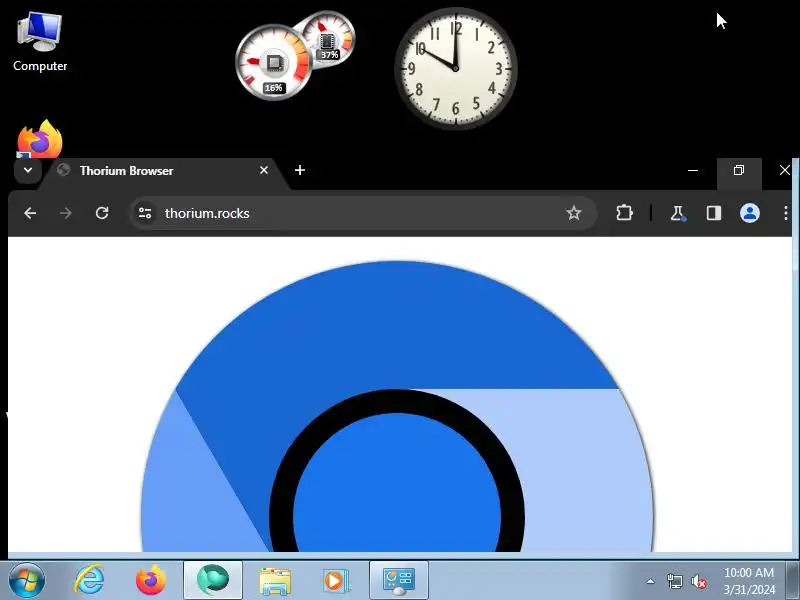Viewport: 800px width, 600px height.
Task: Open the profile avatar menu
Action: 749,213
